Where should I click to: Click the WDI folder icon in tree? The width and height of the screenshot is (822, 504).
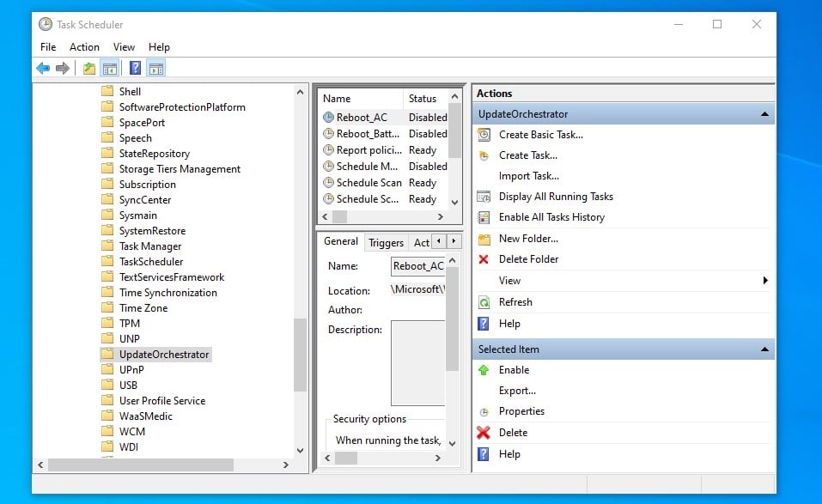click(107, 446)
